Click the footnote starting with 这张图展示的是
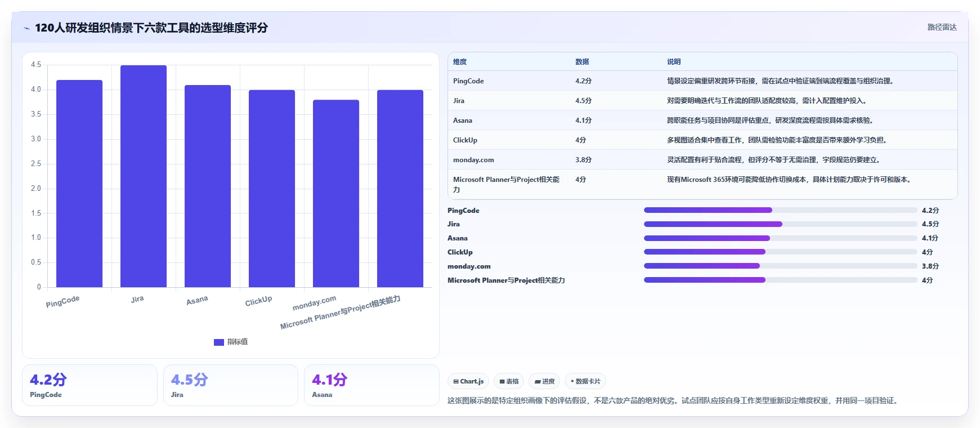This screenshot has width=980, height=428. (x=674, y=401)
